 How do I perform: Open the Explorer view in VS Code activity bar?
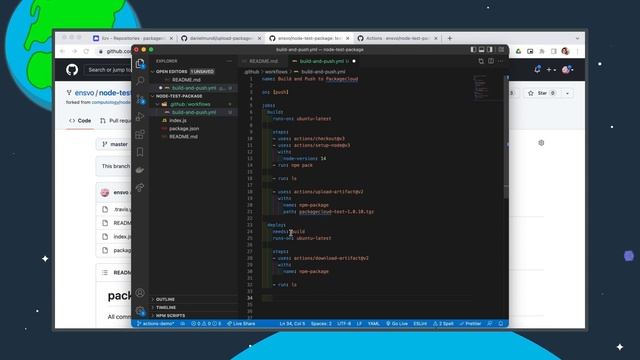click(x=140, y=64)
